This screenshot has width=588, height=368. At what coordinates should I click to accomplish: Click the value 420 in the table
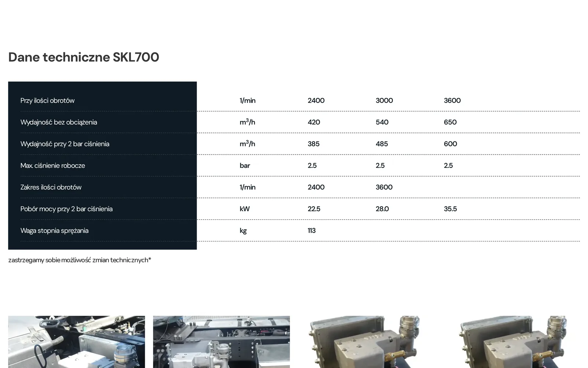(x=314, y=122)
